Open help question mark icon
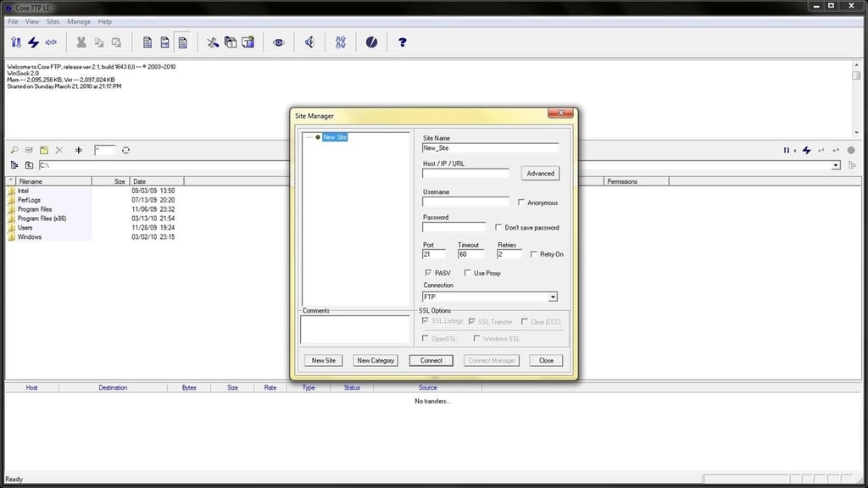The height and width of the screenshot is (488, 868). [403, 42]
